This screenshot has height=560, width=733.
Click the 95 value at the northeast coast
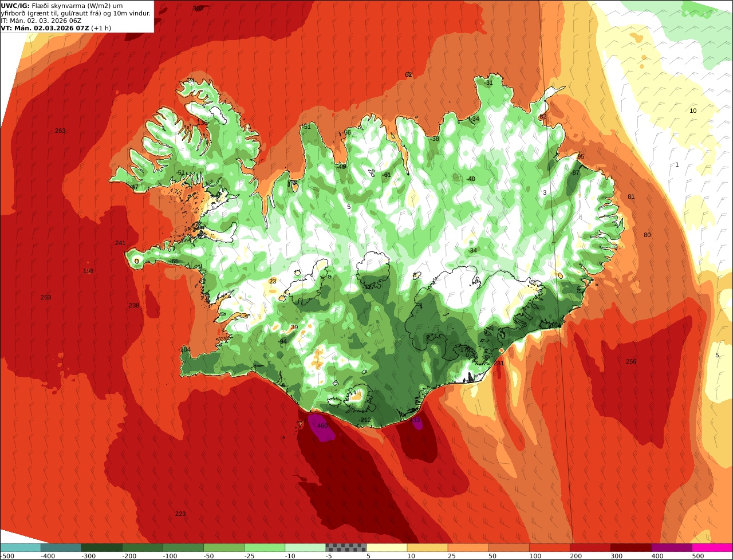click(x=581, y=157)
